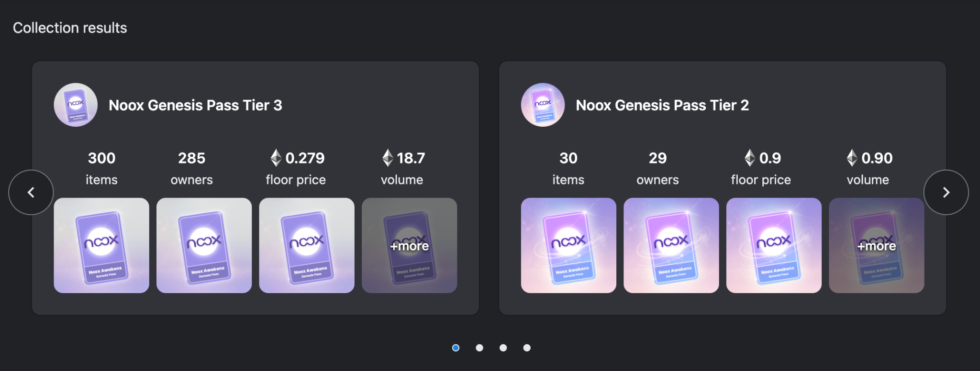View third Tier 2 pass thumbnail
The height and width of the screenshot is (371, 980).
click(x=774, y=245)
